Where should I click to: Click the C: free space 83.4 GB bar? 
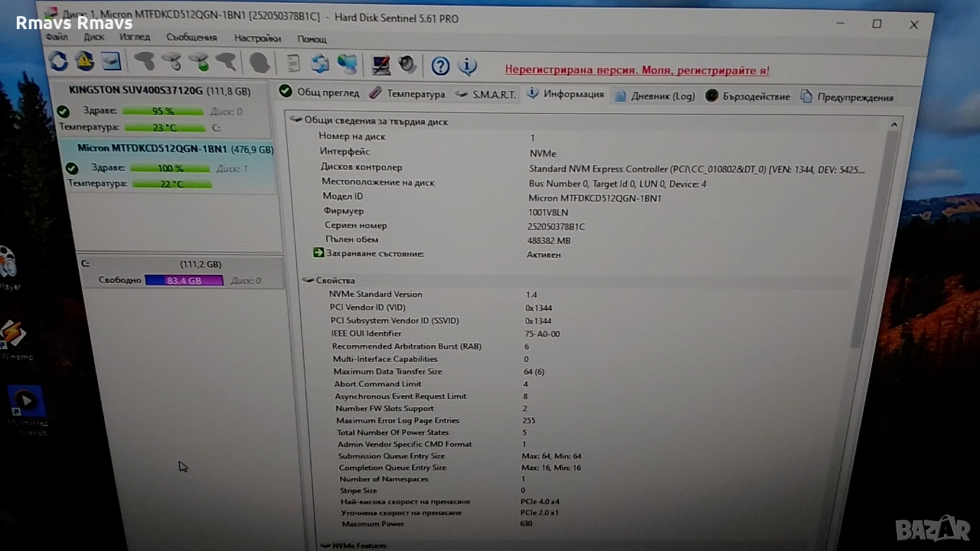click(184, 281)
